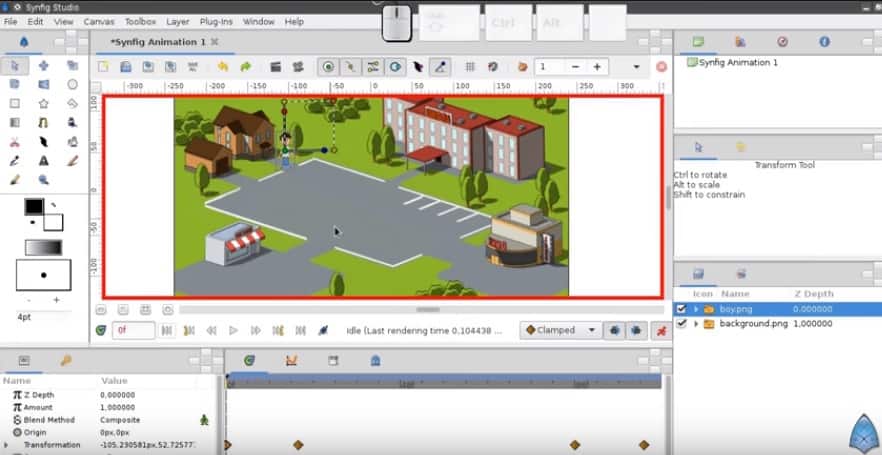Viewport: 882px width, 455px height.
Task: Click the red stop rendering icon
Action: click(x=662, y=66)
